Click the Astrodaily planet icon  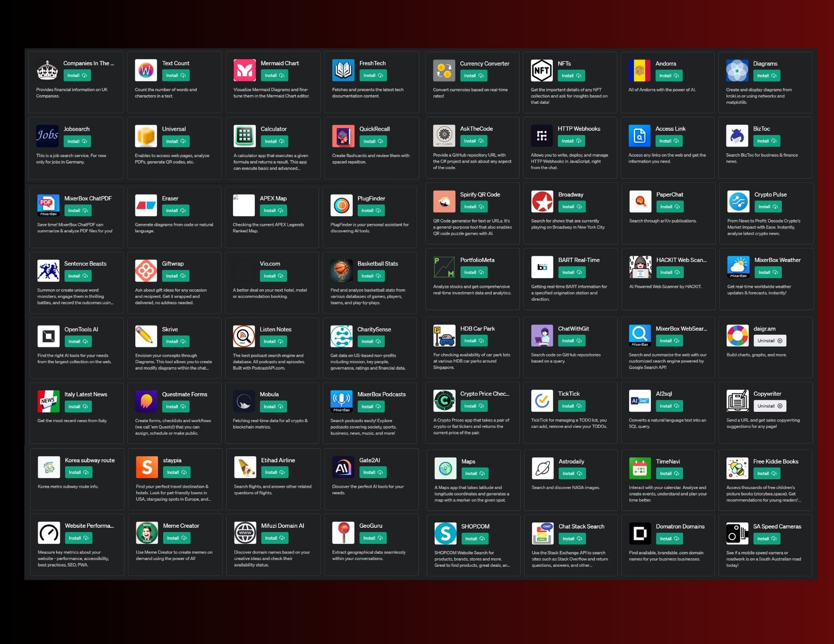[x=543, y=469]
